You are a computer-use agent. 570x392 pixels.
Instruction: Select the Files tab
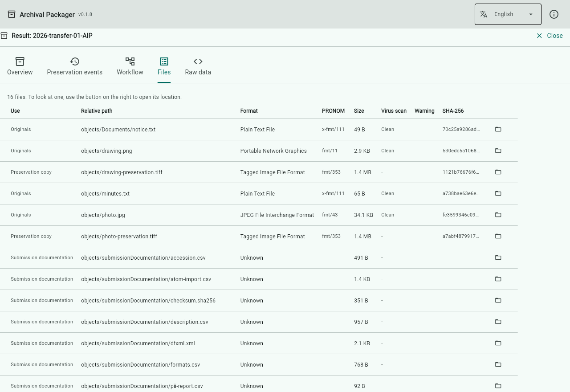coord(164,66)
